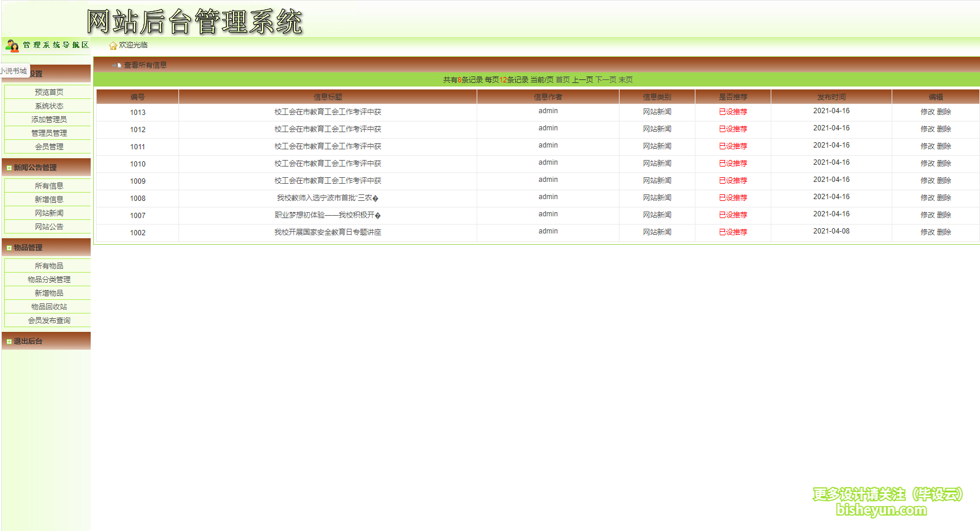The image size is (980, 531).
Task: Collapse the 物品管理 section via its plus icon
Action: (9, 248)
